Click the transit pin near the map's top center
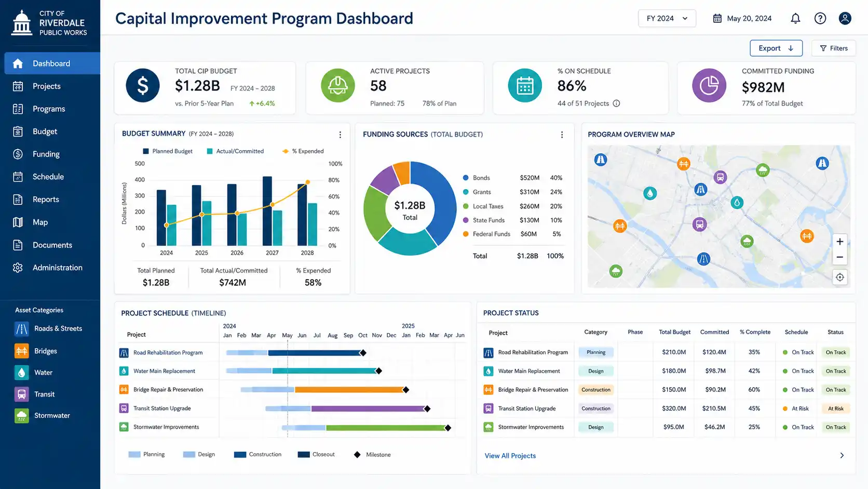Viewport: 868px width, 489px height. (720, 177)
